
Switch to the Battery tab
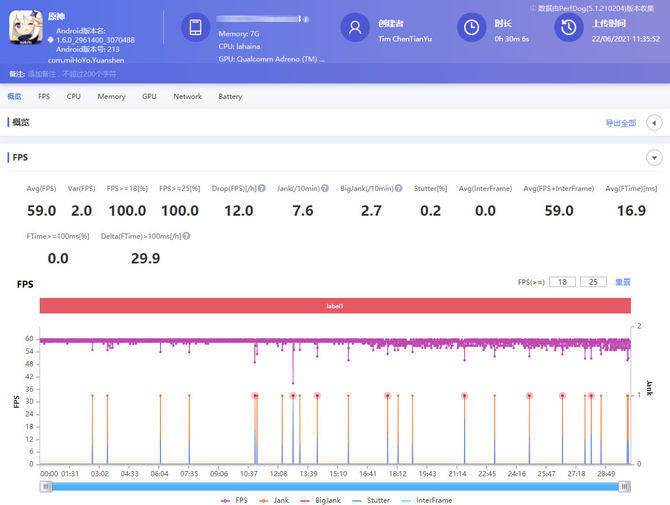(x=230, y=97)
